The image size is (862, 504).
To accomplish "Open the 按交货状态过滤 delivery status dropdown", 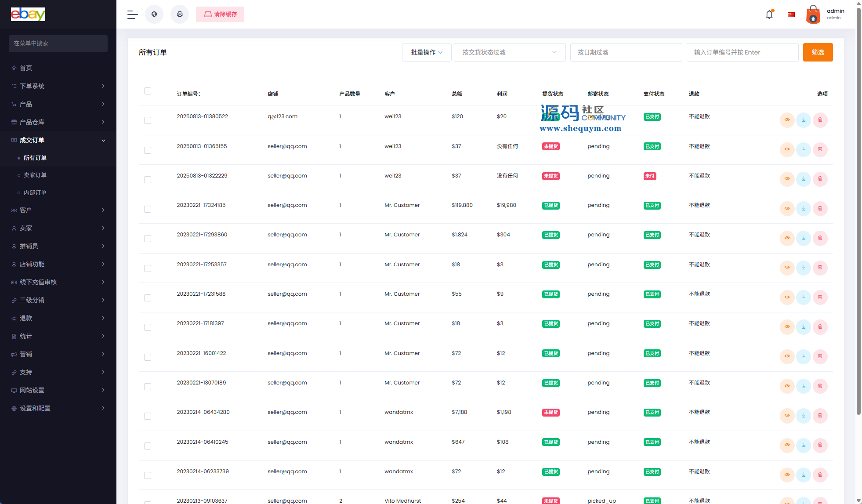I will pos(509,52).
